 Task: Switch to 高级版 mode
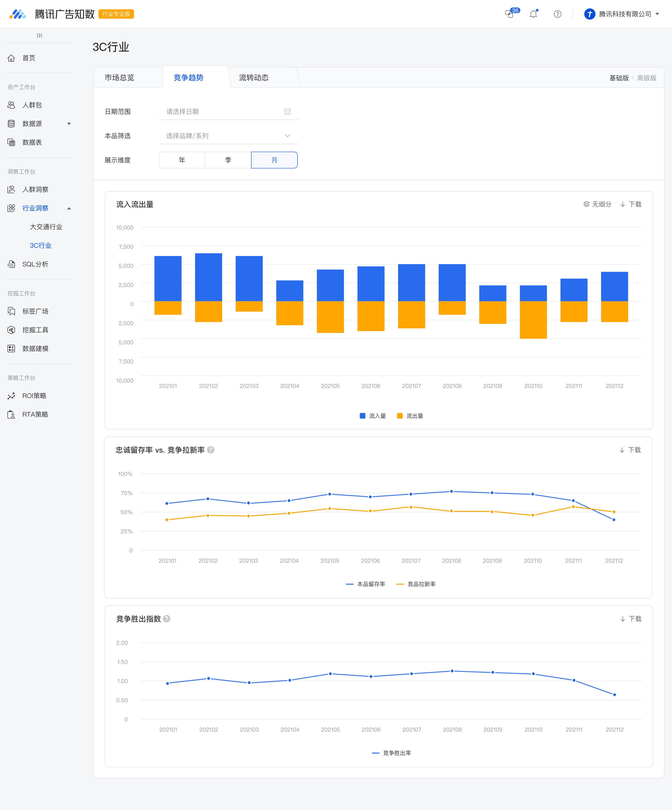click(647, 78)
